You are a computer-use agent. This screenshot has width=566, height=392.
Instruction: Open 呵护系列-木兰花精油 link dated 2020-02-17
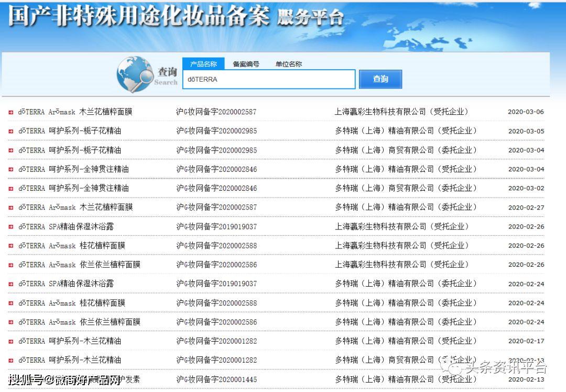tap(70, 342)
